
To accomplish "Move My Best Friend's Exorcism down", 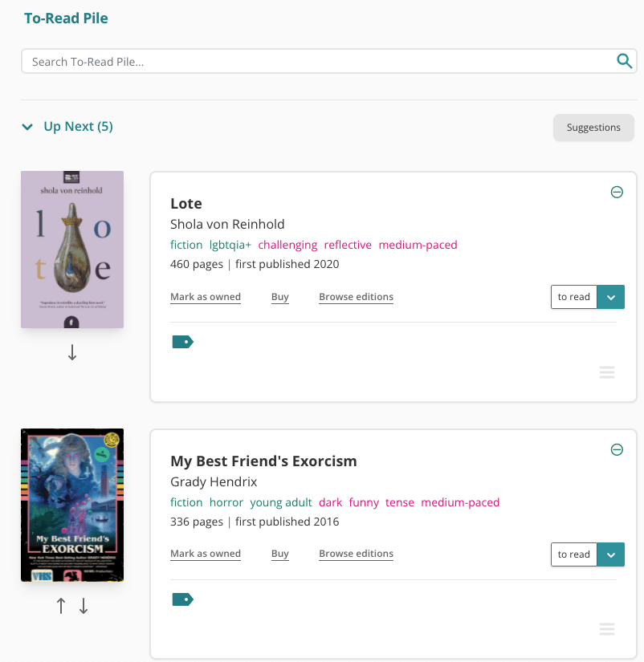I will [84, 605].
